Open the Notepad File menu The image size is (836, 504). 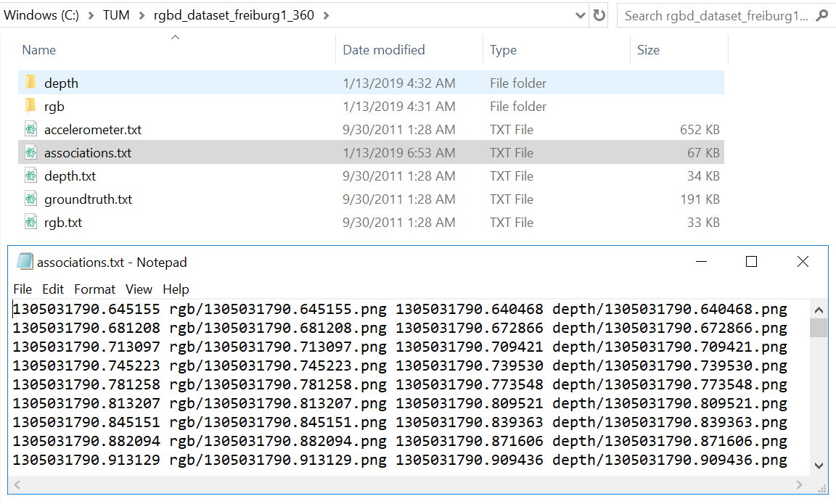[x=22, y=289]
